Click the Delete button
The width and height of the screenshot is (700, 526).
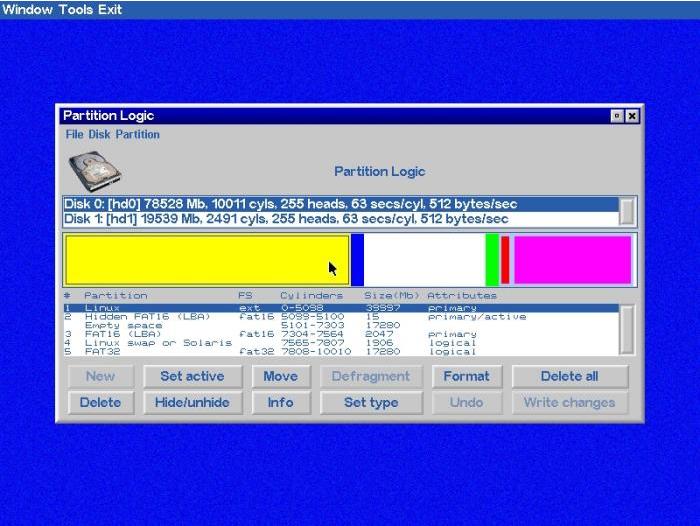click(100, 403)
